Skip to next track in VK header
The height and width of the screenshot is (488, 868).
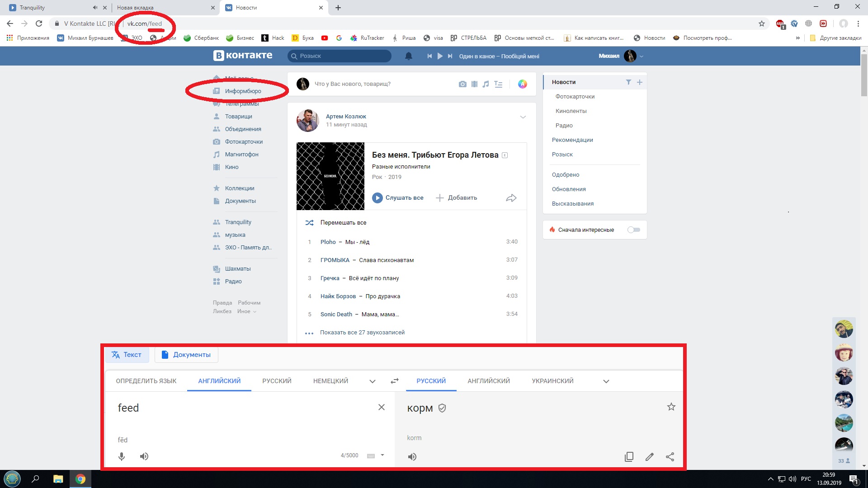[450, 56]
